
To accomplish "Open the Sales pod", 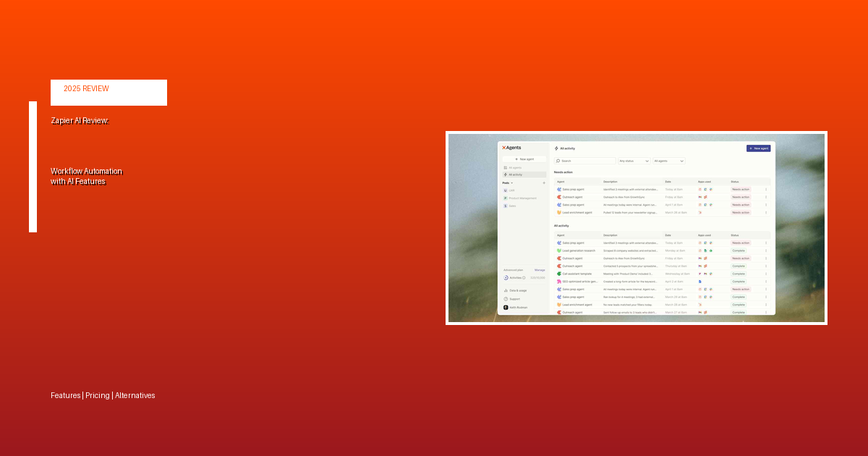I will tap(509, 206).
